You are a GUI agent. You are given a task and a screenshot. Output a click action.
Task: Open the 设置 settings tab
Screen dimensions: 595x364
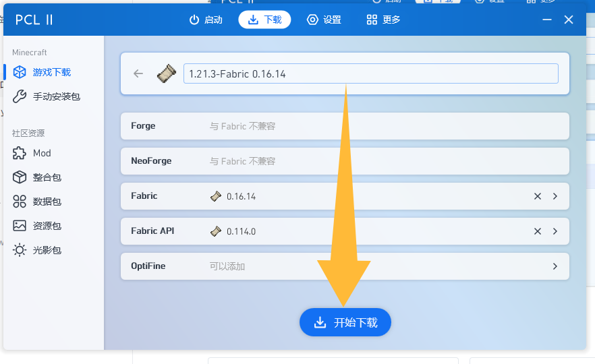(x=324, y=20)
